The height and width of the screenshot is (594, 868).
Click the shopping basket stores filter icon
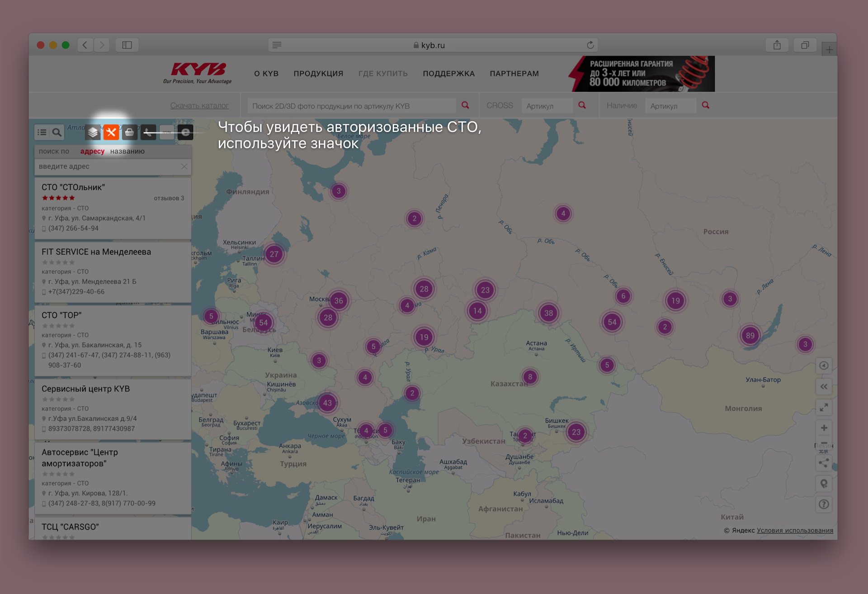pos(129,132)
